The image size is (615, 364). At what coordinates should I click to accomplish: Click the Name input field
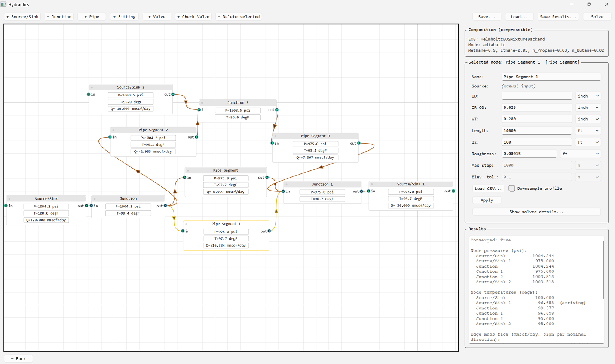point(551,77)
